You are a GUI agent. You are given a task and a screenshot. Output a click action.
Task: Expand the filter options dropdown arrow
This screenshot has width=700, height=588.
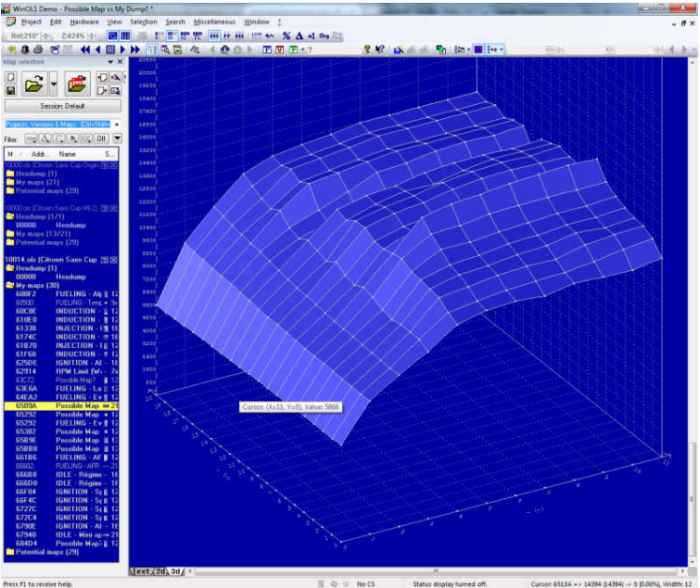(117, 139)
